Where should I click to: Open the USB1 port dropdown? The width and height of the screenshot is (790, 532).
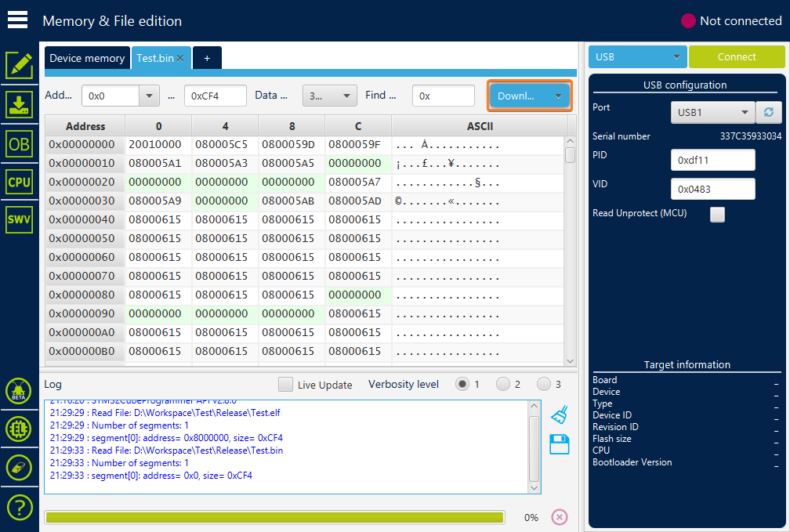tap(713, 112)
